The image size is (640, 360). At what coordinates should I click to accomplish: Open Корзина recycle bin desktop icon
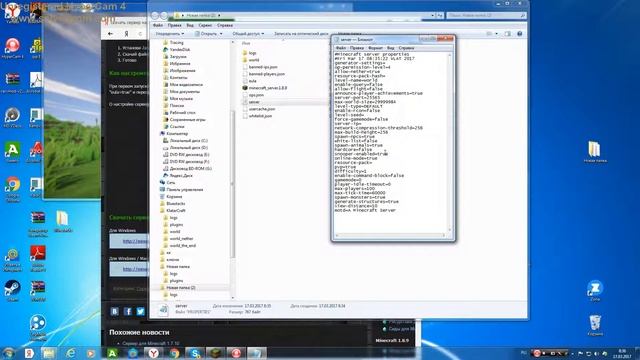595,325
